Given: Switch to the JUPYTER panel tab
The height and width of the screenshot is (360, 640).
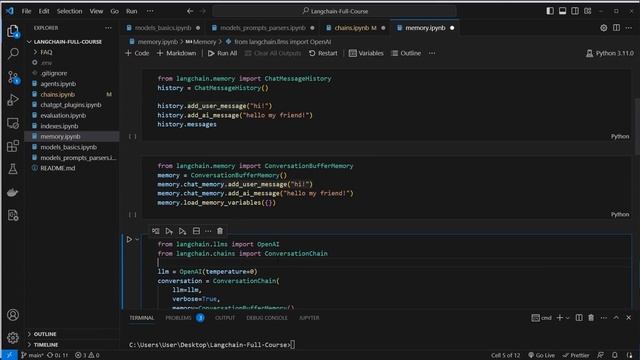Looking at the screenshot, I should point(309,318).
